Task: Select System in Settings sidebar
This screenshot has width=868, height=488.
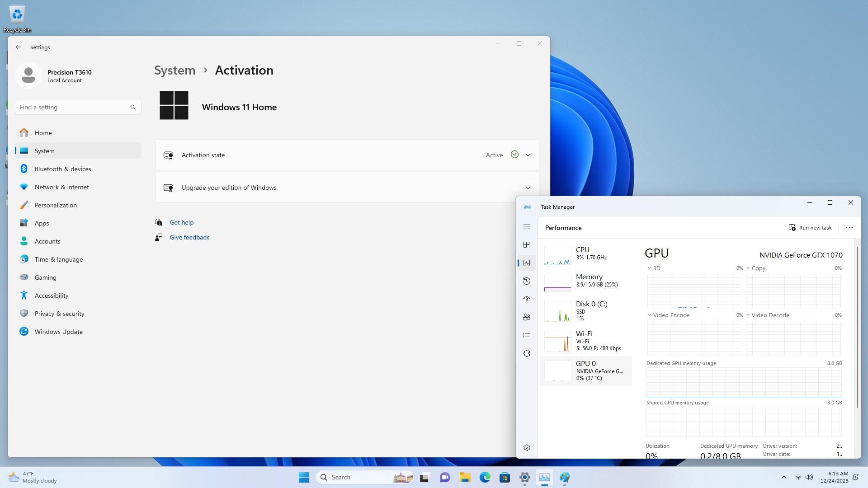Action: (x=78, y=151)
